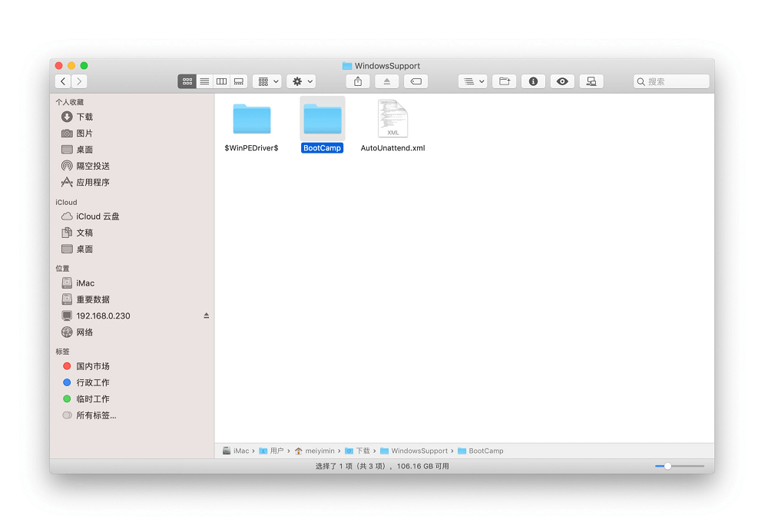Open the group-by arrangement dropdown
This screenshot has height=532, width=768.
[267, 81]
